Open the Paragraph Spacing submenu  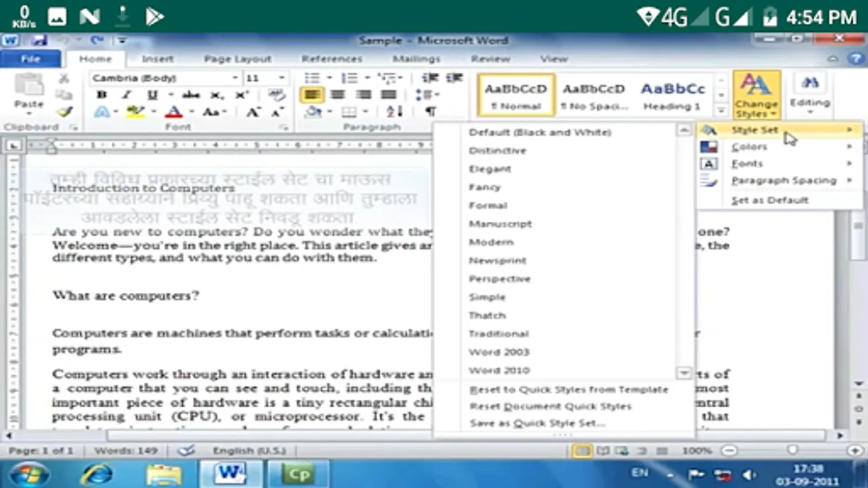click(780, 181)
